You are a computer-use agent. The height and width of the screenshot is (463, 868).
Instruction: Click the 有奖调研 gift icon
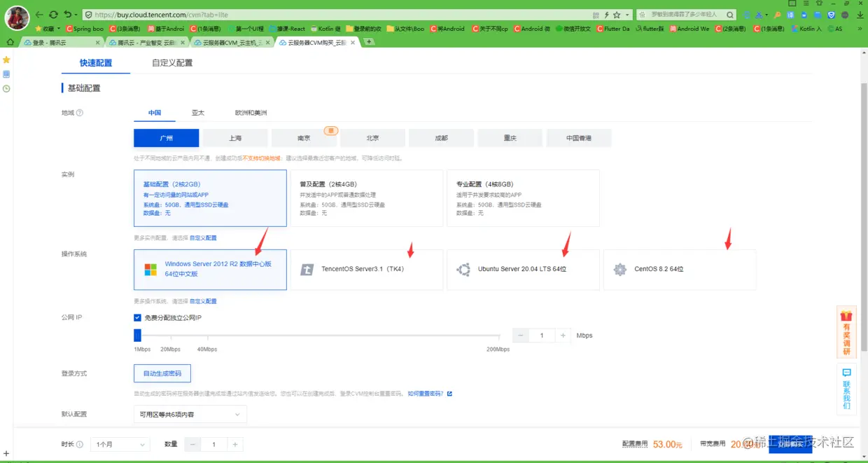tap(847, 316)
